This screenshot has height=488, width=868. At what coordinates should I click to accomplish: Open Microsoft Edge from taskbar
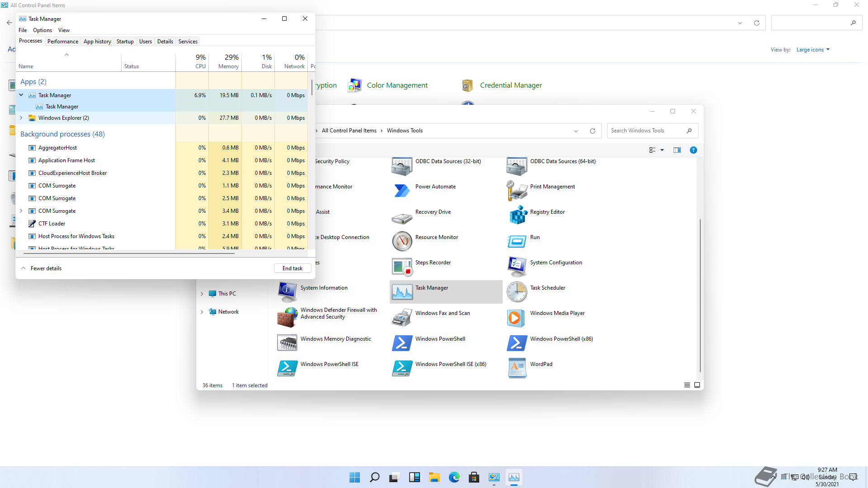pos(454,477)
